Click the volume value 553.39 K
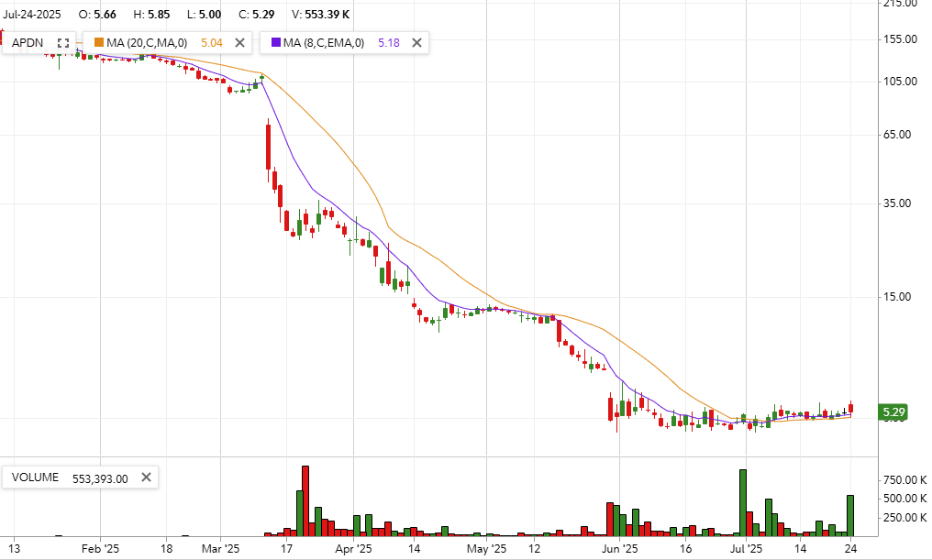932x560 pixels. tap(327, 15)
